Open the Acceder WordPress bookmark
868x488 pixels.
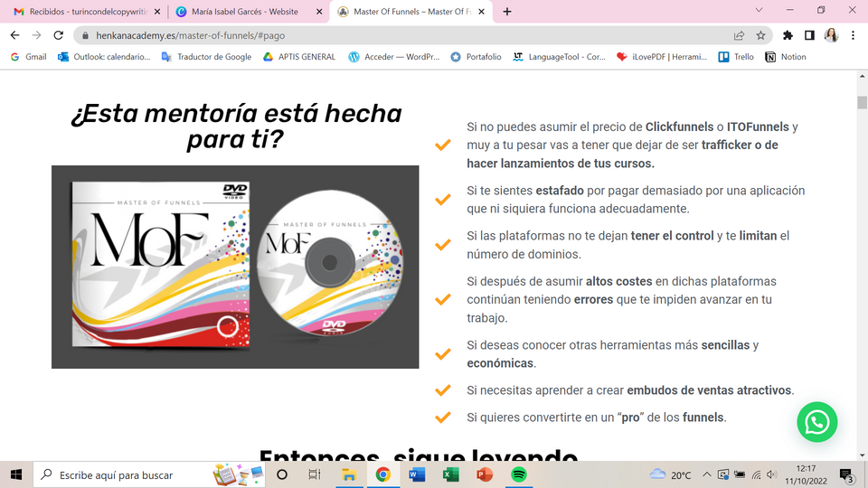pyautogui.click(x=393, y=57)
